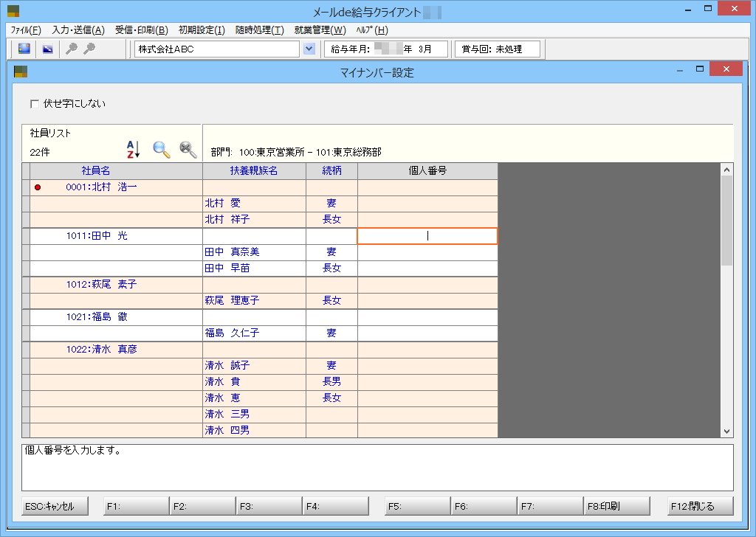Select employee row 1022:清水 真彦
The width and height of the screenshot is (756, 537).
pos(116,349)
